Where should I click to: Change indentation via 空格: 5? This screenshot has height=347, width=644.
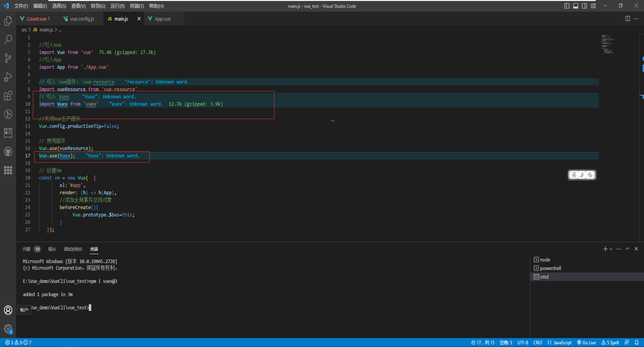[x=506, y=342]
